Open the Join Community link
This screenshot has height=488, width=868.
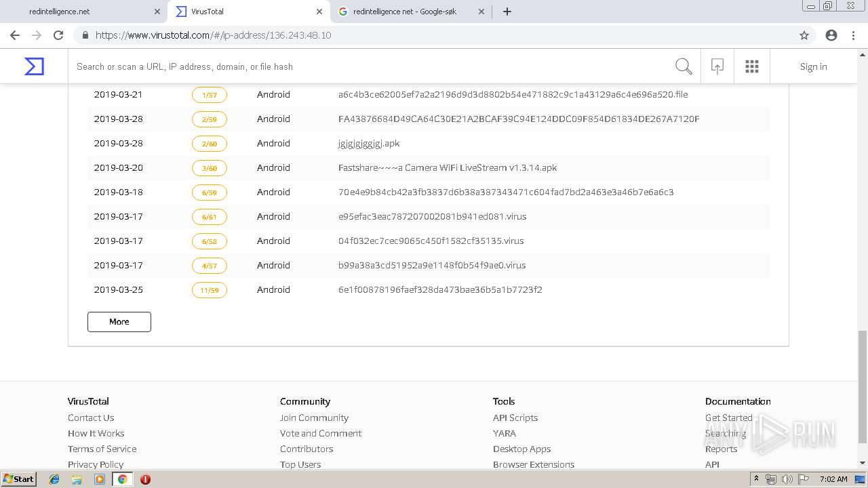tap(314, 418)
